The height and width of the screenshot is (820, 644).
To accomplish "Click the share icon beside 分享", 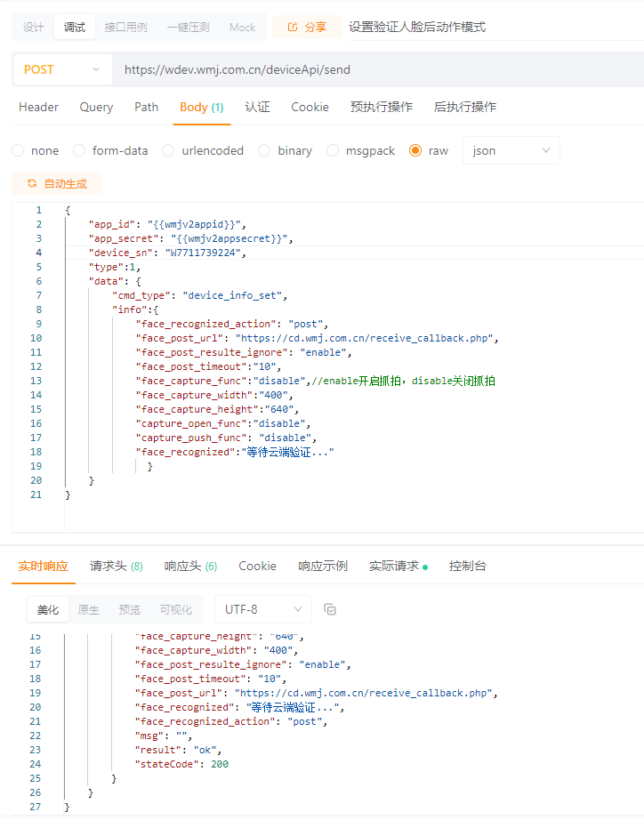I will pos(292,28).
